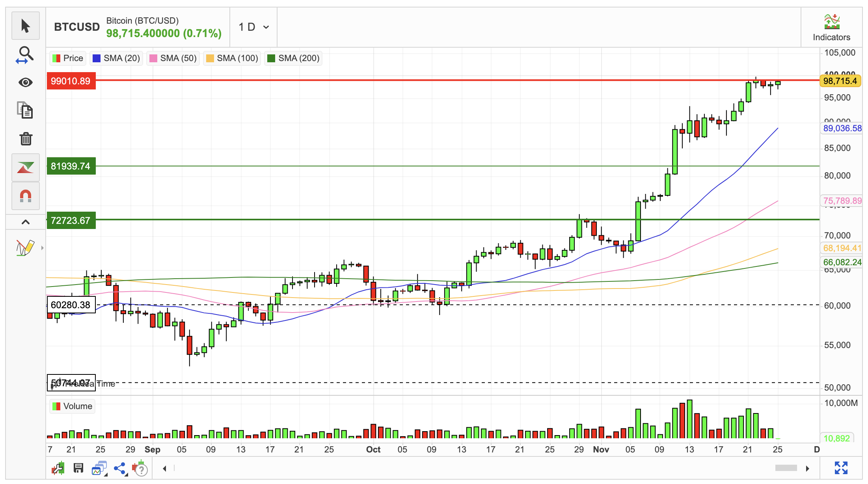Choose the red-green trend drawing tool
Viewport: 868px width, 484px height.
point(26,168)
